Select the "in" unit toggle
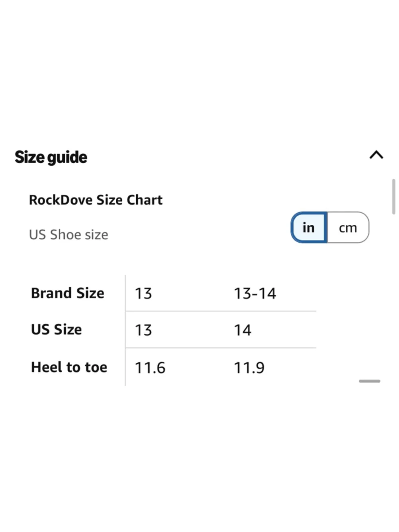 pos(309,227)
